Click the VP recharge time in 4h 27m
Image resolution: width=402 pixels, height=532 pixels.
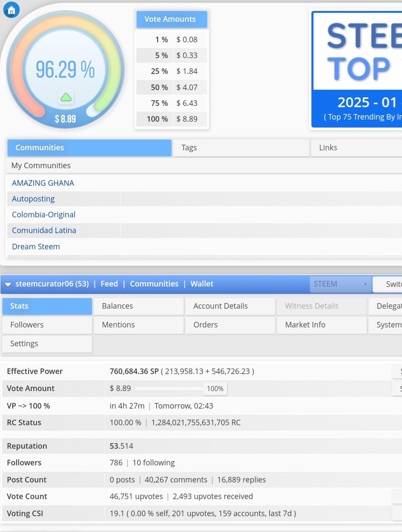pos(127,406)
